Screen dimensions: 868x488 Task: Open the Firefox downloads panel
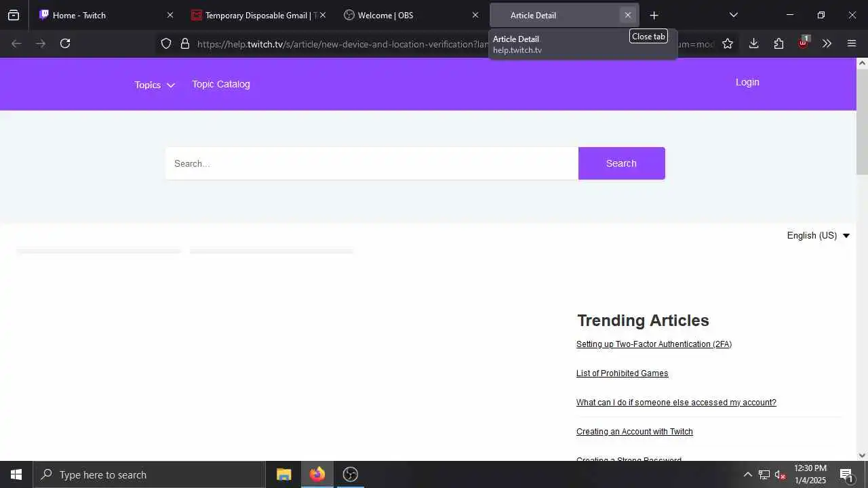pos(753,43)
